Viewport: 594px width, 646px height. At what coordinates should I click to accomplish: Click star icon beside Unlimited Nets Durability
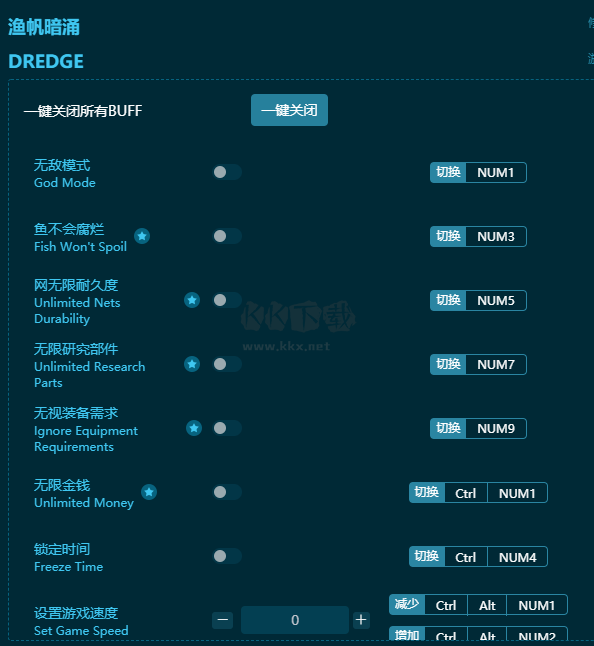(x=192, y=300)
